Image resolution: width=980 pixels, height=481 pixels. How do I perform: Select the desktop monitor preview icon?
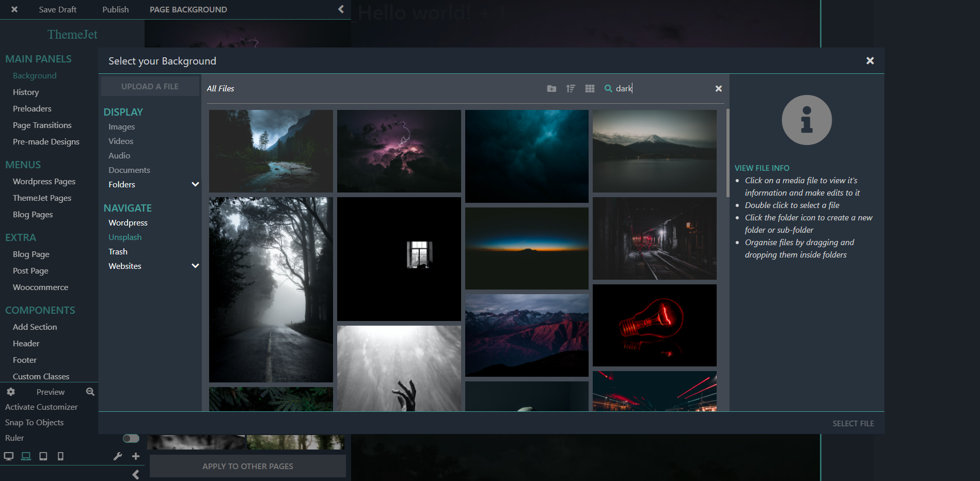(x=8, y=456)
